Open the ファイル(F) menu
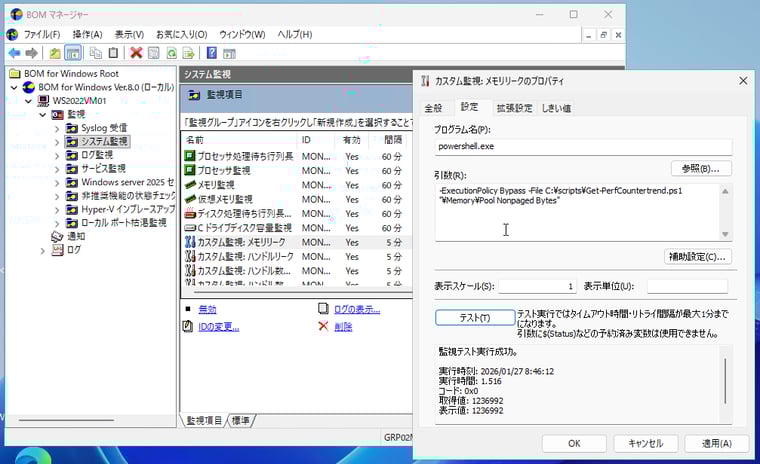 [x=42, y=34]
